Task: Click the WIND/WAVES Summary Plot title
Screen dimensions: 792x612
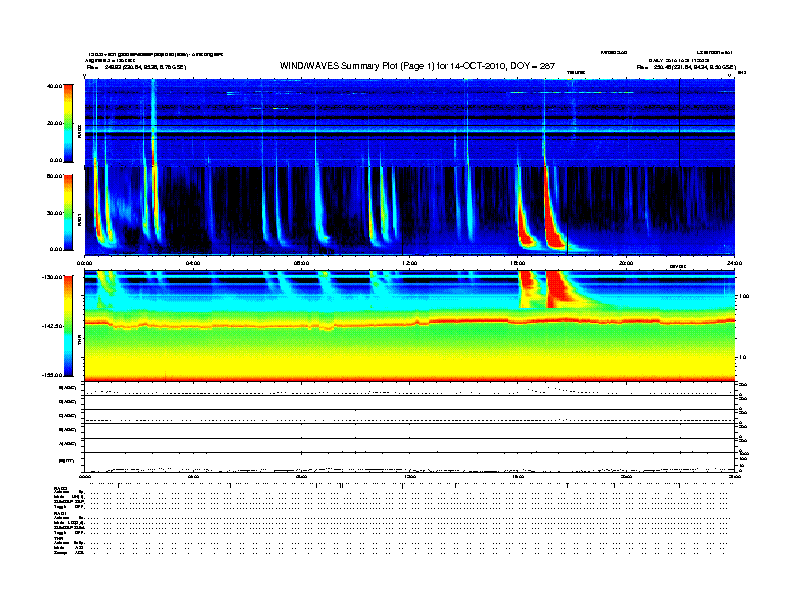Action: pos(417,66)
